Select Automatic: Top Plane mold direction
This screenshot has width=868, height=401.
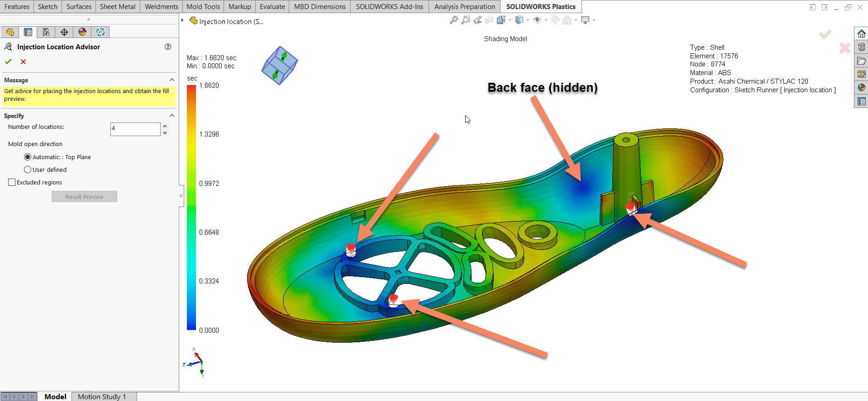coord(28,157)
